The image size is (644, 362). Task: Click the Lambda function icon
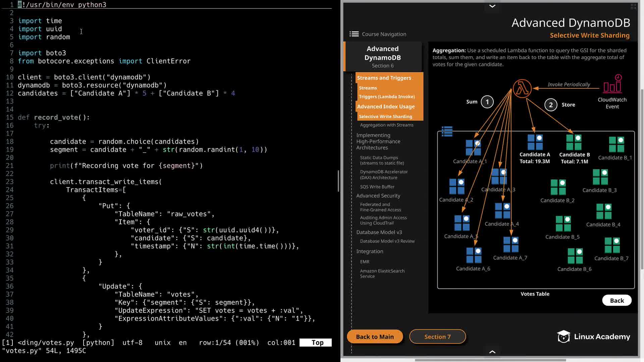[x=522, y=88]
